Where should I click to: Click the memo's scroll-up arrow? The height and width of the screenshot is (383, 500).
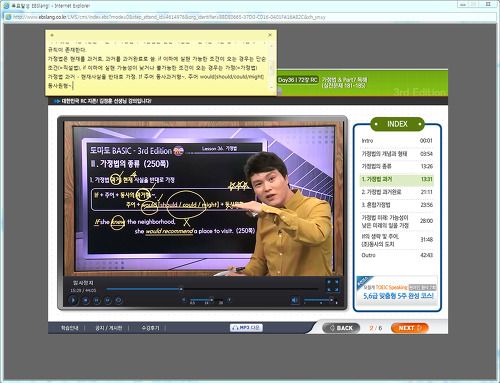coord(272,45)
